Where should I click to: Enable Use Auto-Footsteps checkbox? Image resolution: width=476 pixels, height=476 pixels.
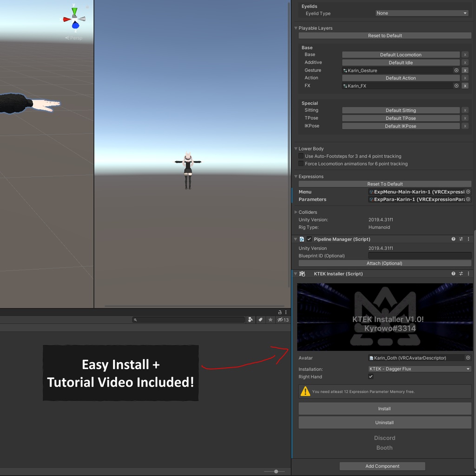click(300, 156)
